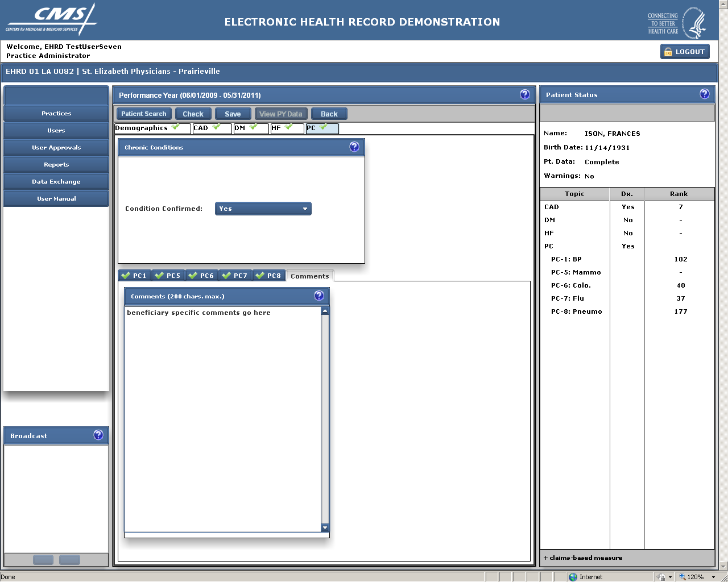The height and width of the screenshot is (582, 728).
Task: Open help for Patient Status panel
Action: coord(704,94)
